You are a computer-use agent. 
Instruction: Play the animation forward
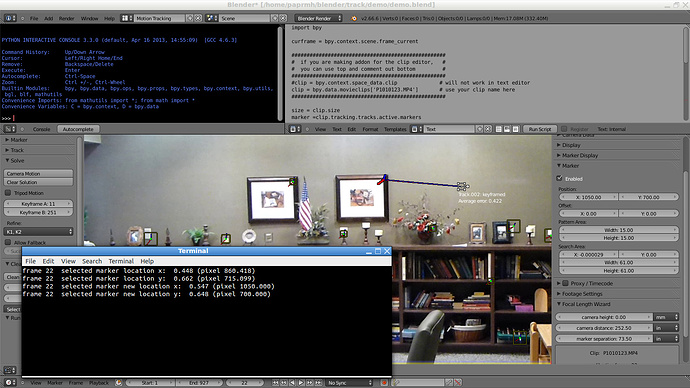[x=301, y=383]
